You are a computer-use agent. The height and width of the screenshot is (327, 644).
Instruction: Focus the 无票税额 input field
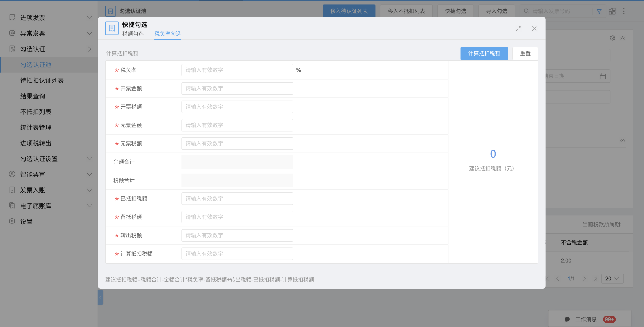click(237, 143)
